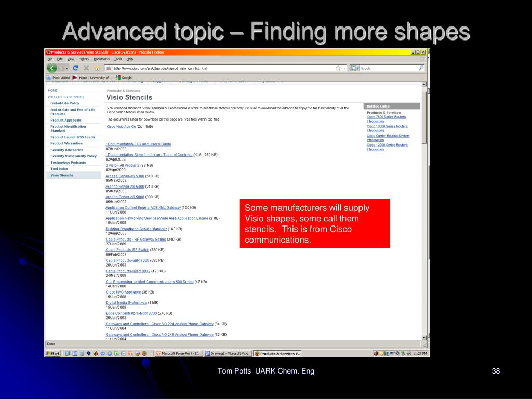Image resolution: width=532 pixels, height=399 pixels.
Task: Open Product Launch RSS Feeds sidebar link
Action: tap(73, 137)
